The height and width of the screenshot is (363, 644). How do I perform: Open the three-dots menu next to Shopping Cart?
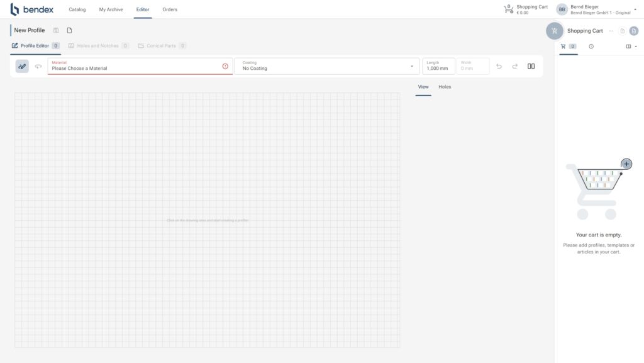[611, 31]
